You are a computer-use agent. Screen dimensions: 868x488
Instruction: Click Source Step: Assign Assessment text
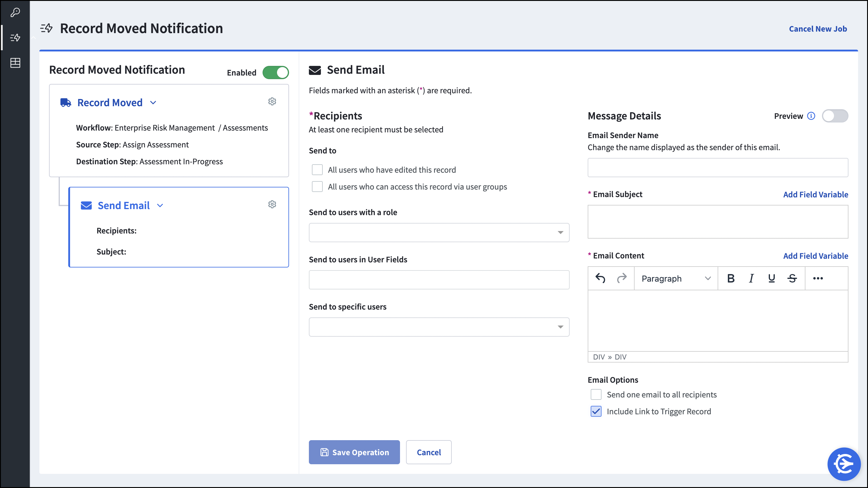pos(132,145)
